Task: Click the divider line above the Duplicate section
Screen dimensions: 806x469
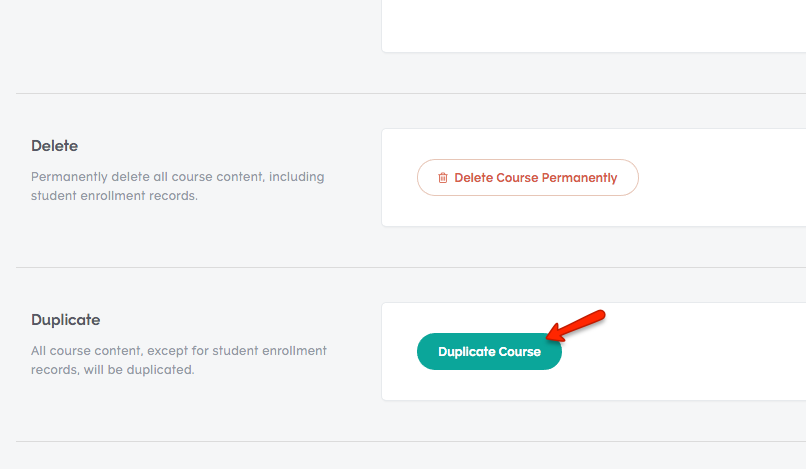Action: [x=411, y=267]
